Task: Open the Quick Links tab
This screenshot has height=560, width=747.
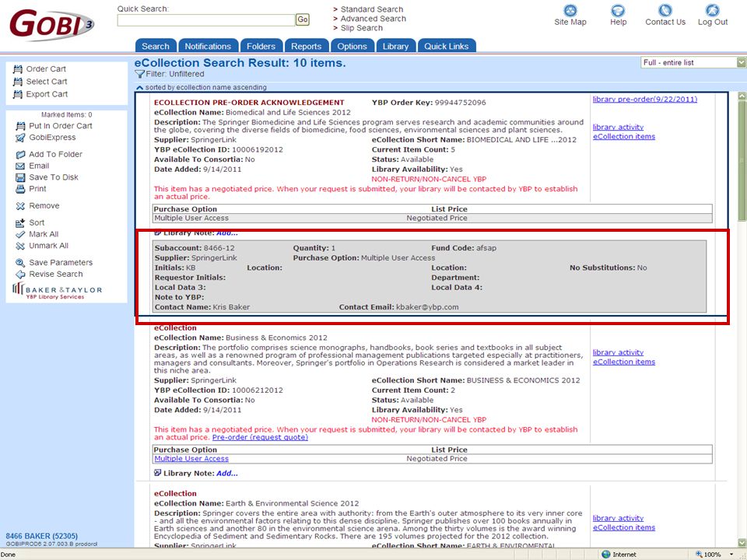Action: [447, 46]
